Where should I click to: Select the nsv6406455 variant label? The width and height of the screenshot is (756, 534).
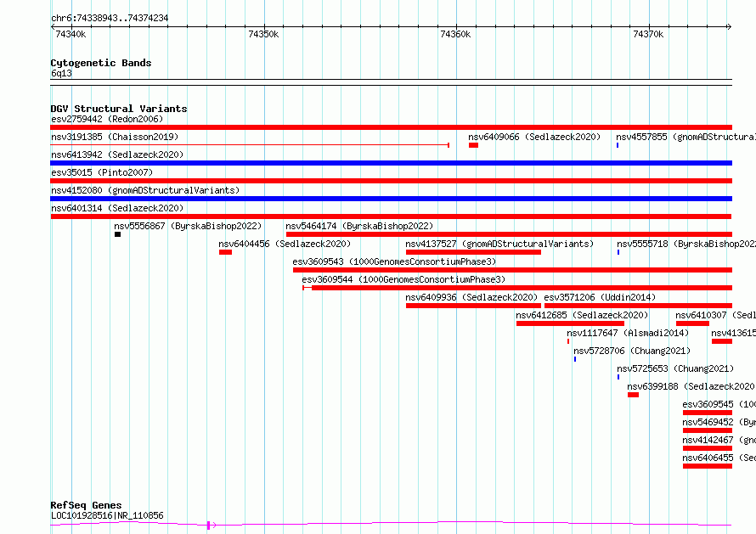[719, 458]
